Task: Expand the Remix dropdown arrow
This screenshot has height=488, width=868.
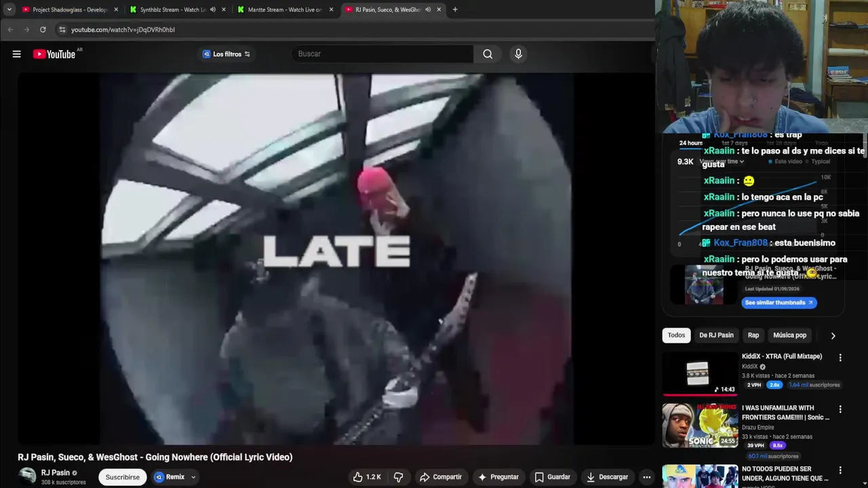Action: pos(193,477)
